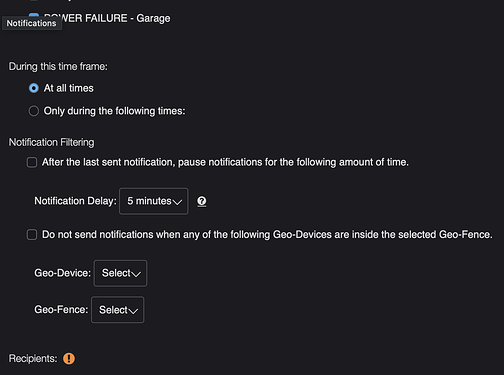This screenshot has width=504, height=375.
Task: Click the 'After the last sent notification' text
Action: point(109,162)
